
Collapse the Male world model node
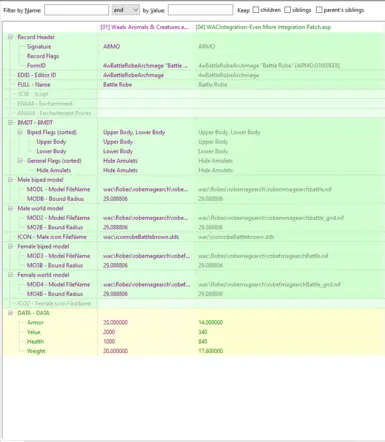coord(10,208)
